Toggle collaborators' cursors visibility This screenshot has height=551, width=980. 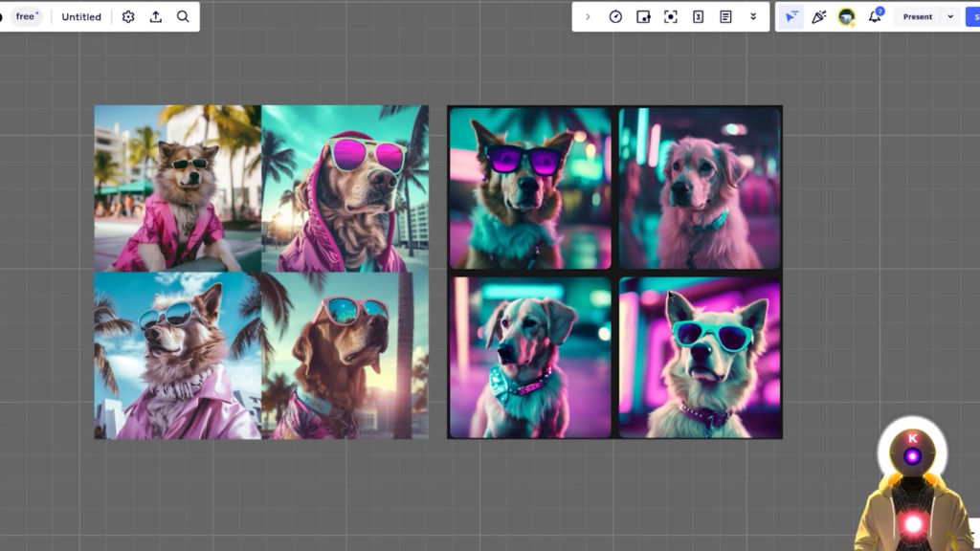791,16
